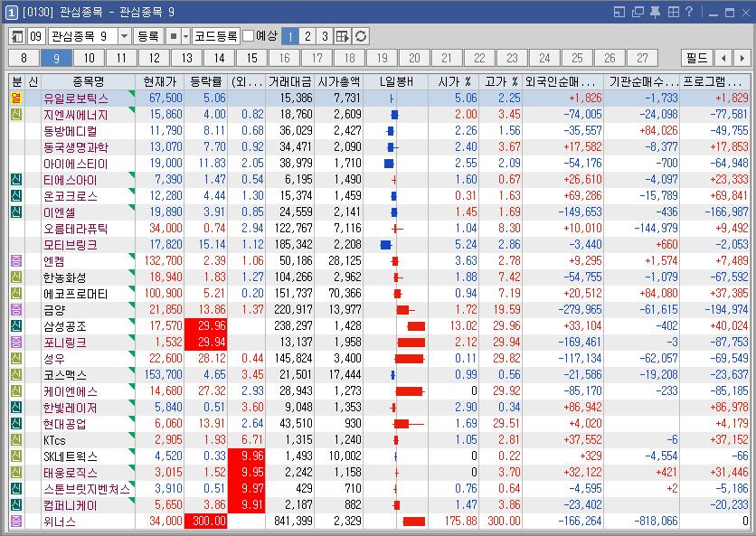Click the 열 badge on 유일로보틱스 row

[16, 99]
